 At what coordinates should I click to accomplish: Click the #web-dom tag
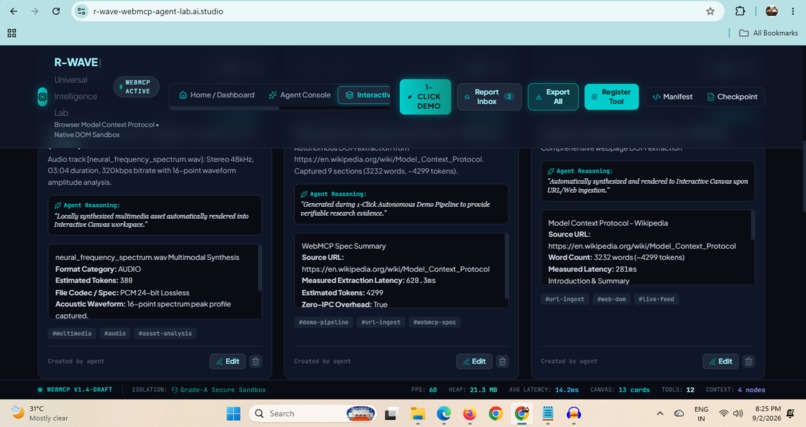tap(611, 299)
